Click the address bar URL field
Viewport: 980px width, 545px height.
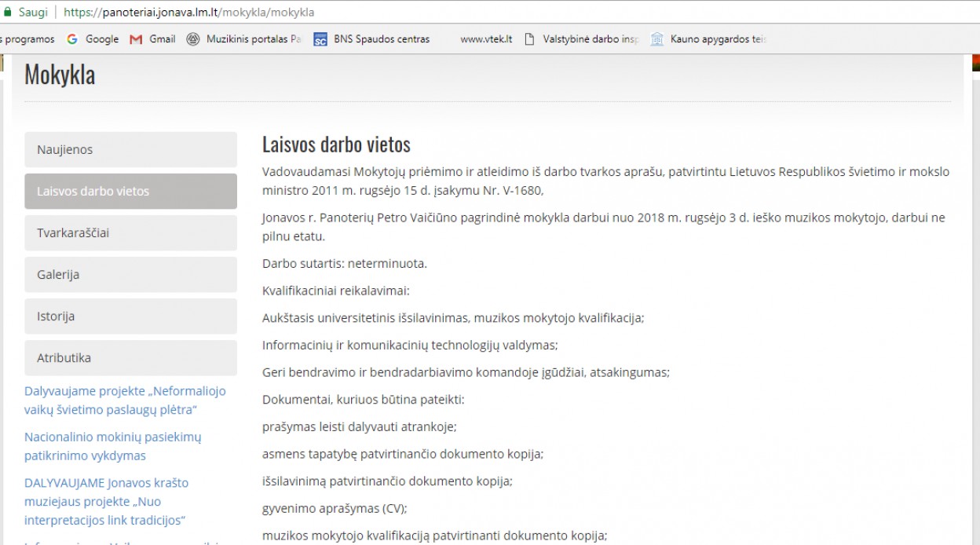click(471, 13)
